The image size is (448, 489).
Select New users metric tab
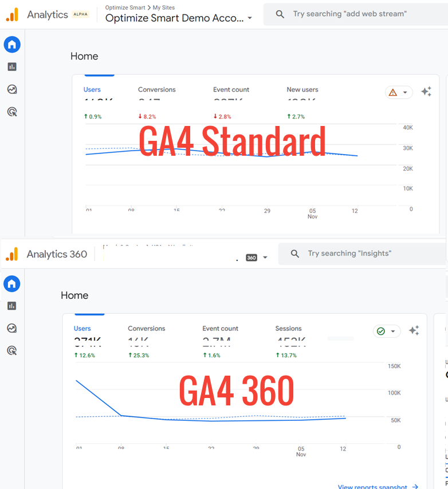tap(302, 89)
